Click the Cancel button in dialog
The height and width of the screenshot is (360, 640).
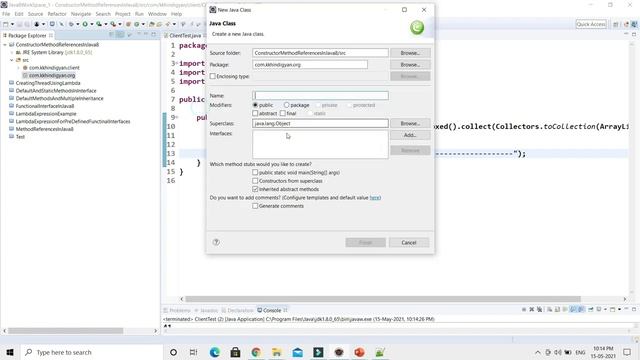pyautogui.click(x=409, y=242)
